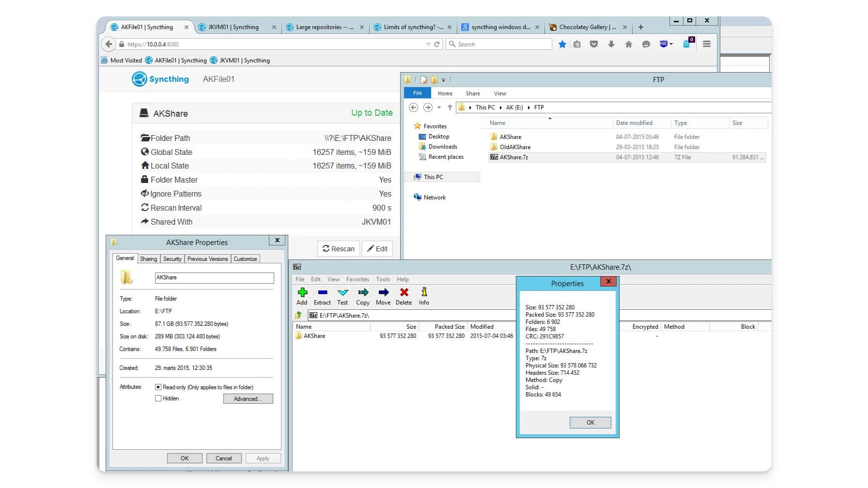Image resolution: width=868 pixels, height=488 pixels.
Task: Open URL bar history dropdown arrow
Action: coord(428,44)
